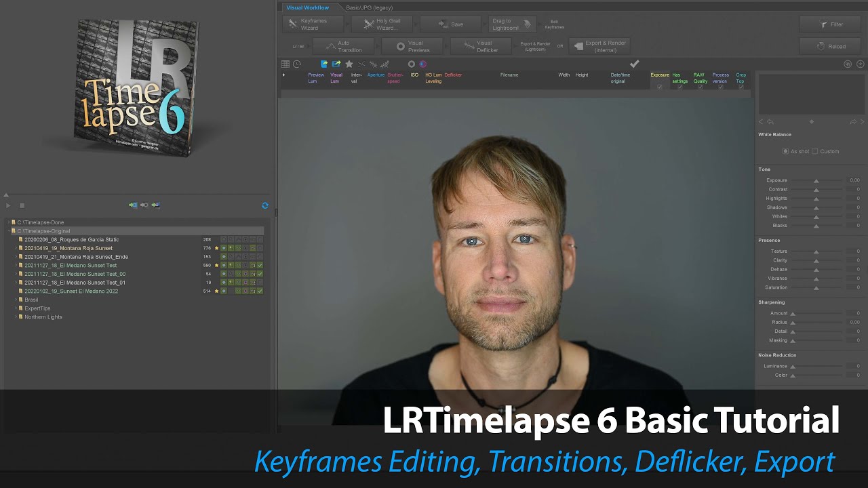Viewport: 868px width, 488px height.
Task: Open the Keyframes Wizard
Action: (313, 24)
